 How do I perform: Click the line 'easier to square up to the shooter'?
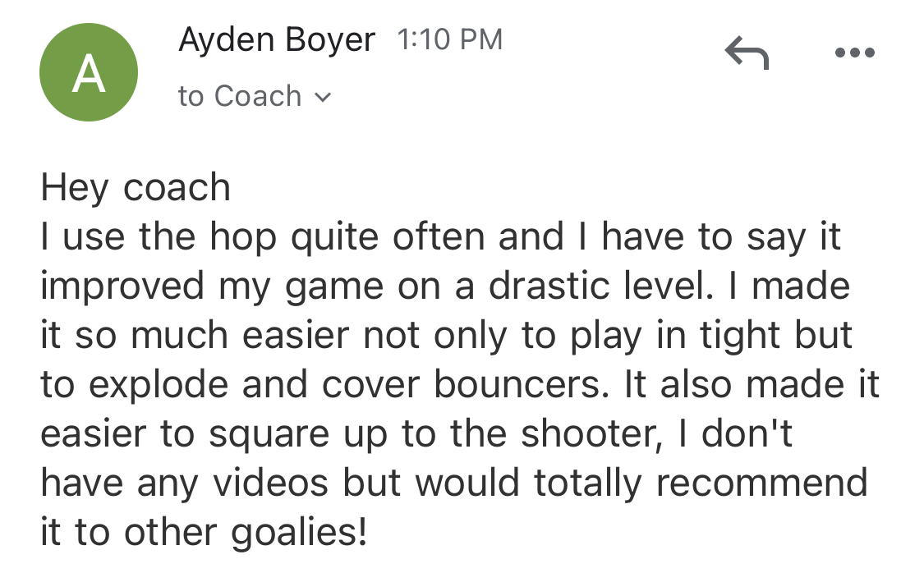pos(416,433)
